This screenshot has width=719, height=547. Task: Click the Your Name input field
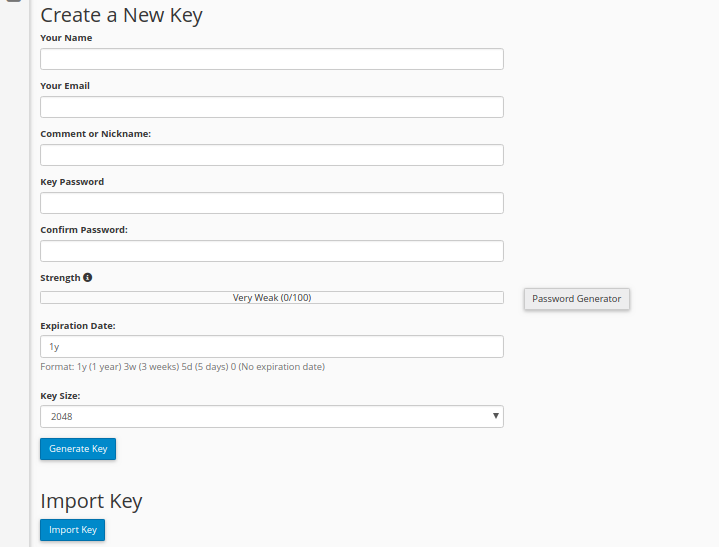click(x=271, y=59)
